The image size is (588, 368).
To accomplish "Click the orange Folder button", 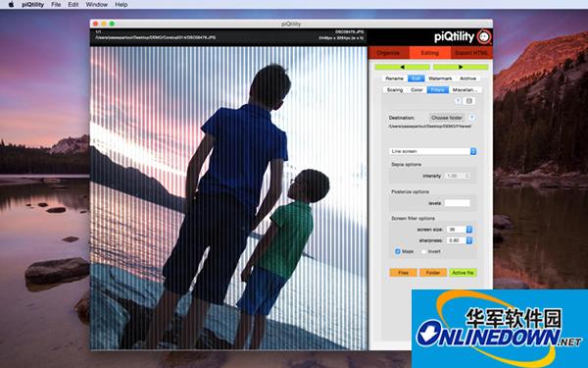I will click(433, 273).
